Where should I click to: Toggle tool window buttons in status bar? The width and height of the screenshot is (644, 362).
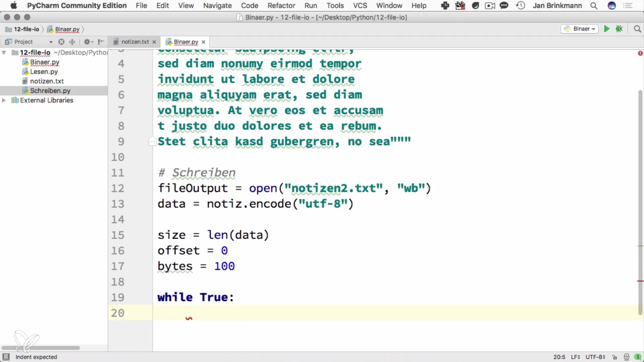tap(6, 357)
